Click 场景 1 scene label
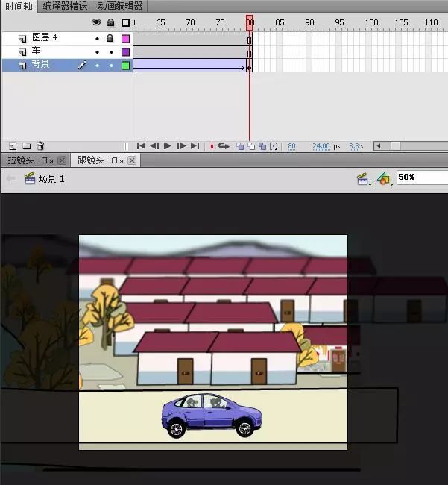Viewport: 448px width, 485px height. 51,179
